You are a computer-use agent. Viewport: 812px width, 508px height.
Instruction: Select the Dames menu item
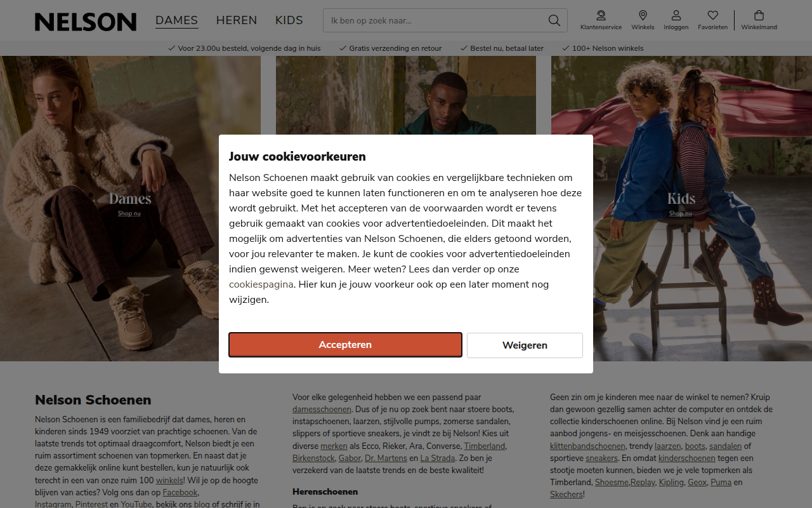click(177, 20)
